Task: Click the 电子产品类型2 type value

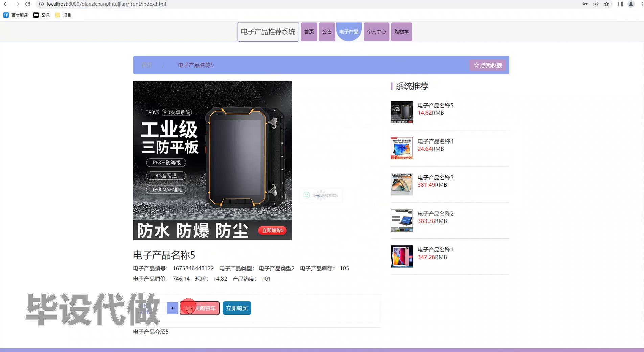Action: click(x=277, y=268)
